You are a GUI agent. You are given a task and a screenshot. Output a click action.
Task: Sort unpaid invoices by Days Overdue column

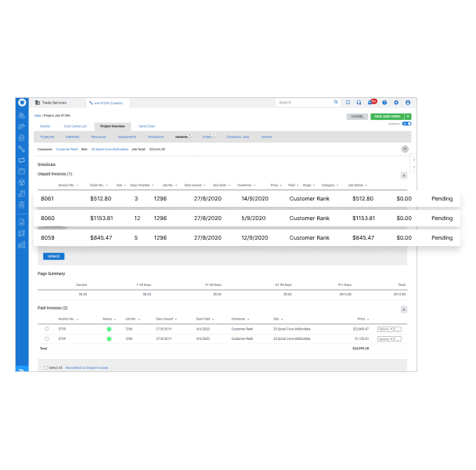(x=142, y=185)
